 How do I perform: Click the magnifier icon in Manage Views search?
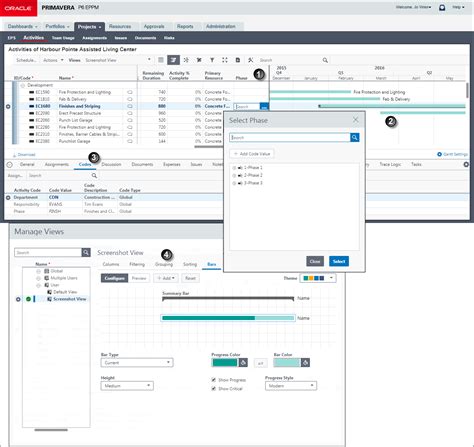pyautogui.click(x=86, y=252)
